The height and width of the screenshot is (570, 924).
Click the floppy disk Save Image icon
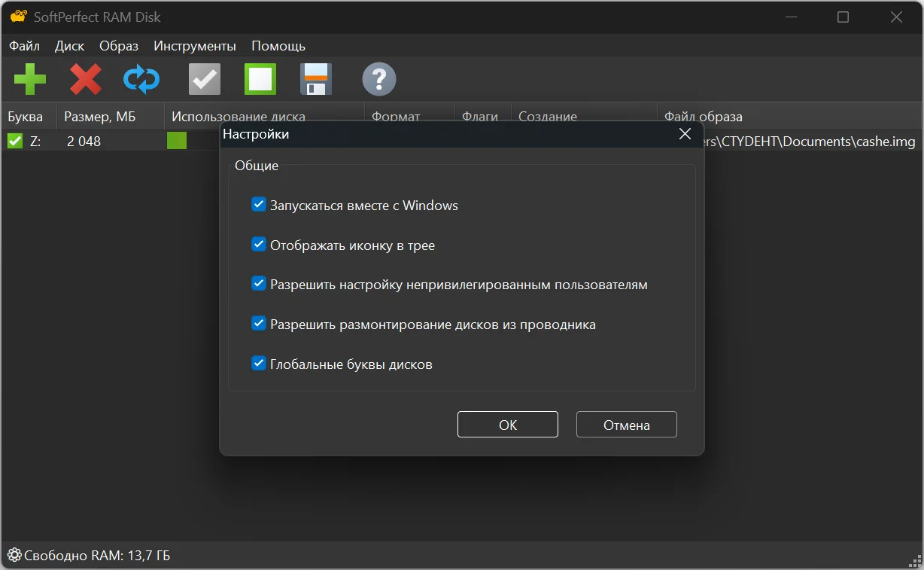click(x=316, y=79)
